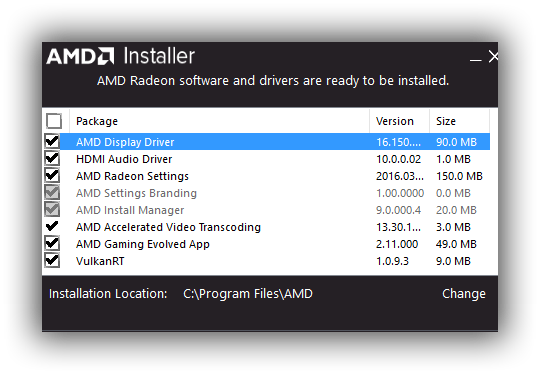Click the AMD logo in title
Image resolution: width=540 pixels, height=374 pixels.
(80, 56)
